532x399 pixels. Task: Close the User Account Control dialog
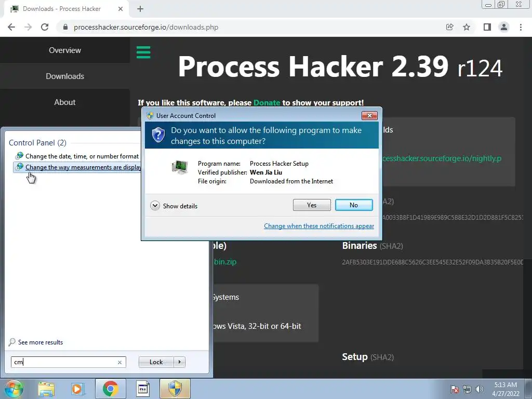(x=369, y=116)
